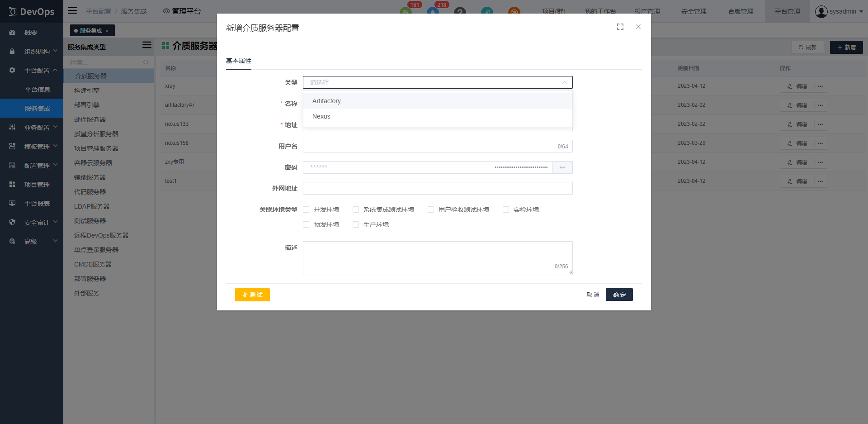This screenshot has height=424, width=868.
Task: Open the 平台管理 top menu
Action: point(788,11)
